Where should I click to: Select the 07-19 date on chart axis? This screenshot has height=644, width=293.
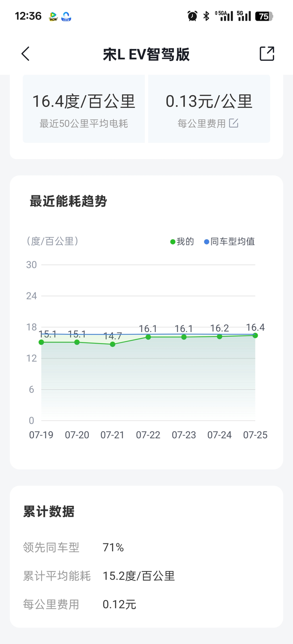pos(41,435)
